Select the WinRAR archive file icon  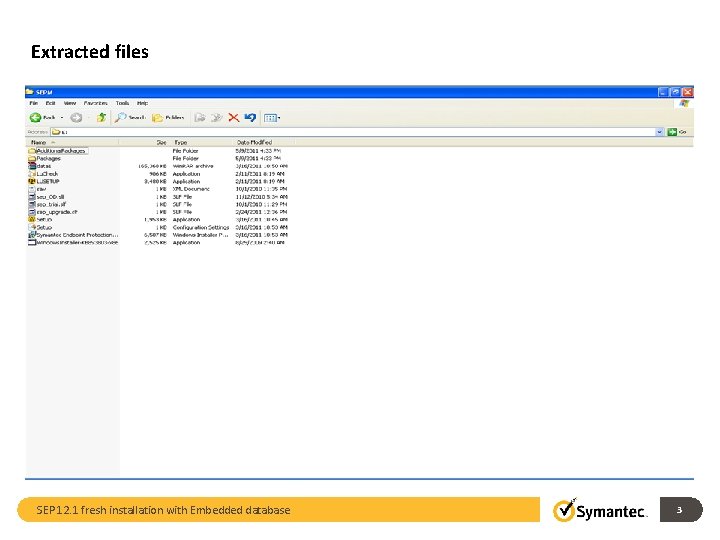[x=32, y=166]
